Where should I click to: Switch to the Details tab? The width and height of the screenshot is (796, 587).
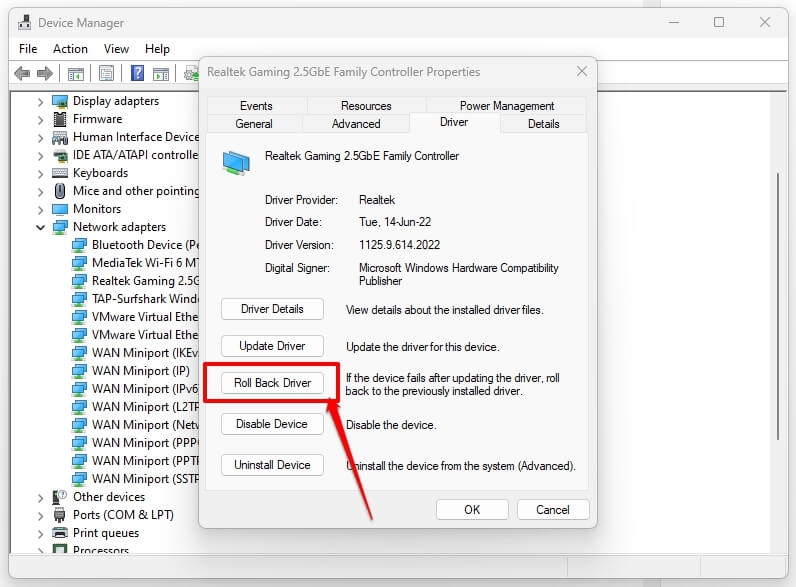pos(544,123)
